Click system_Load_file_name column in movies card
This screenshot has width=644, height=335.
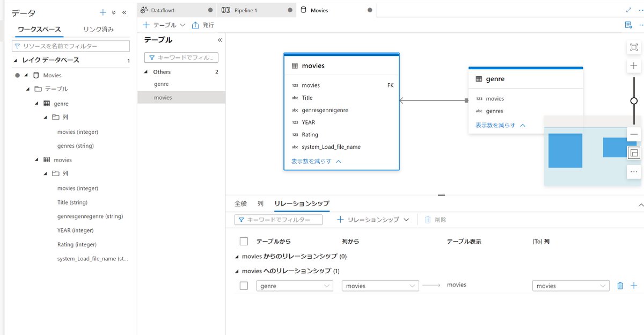click(x=331, y=147)
